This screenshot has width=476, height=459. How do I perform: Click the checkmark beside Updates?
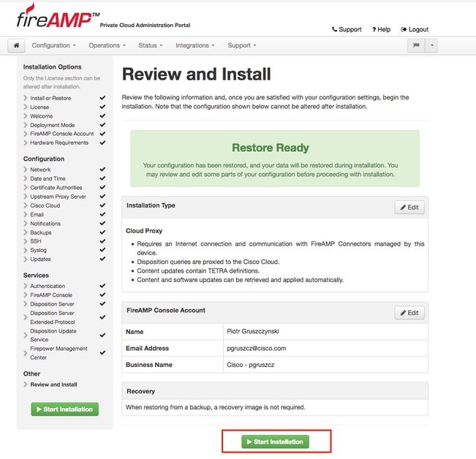point(102,259)
